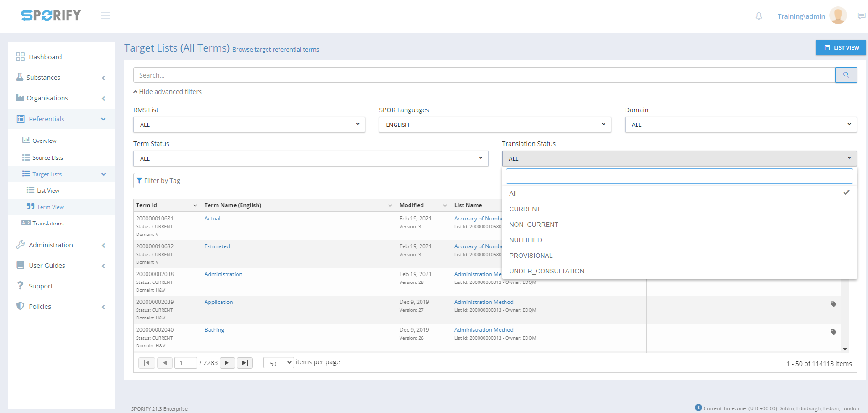This screenshot has width=868, height=413.
Task: Open the Estimated term link
Action: coord(217,246)
